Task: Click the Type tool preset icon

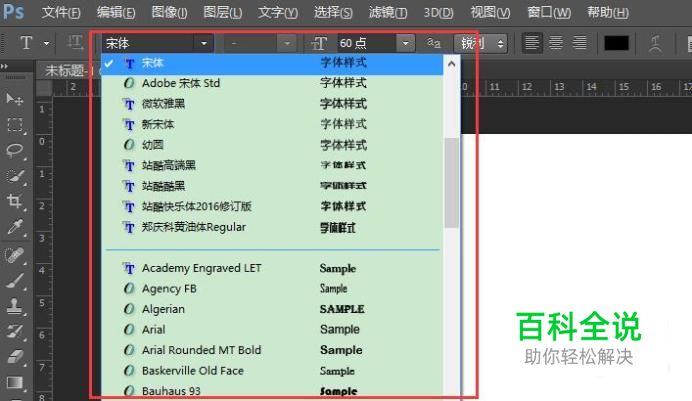Action: (x=26, y=43)
